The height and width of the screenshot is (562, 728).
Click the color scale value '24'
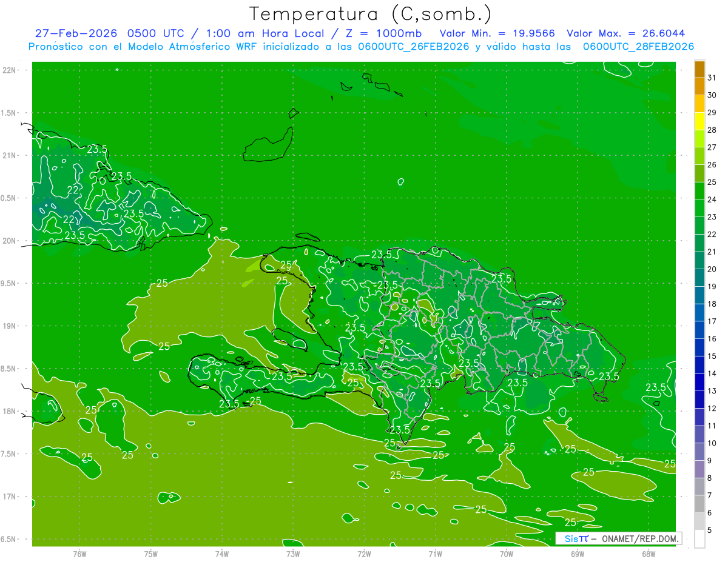click(712, 199)
